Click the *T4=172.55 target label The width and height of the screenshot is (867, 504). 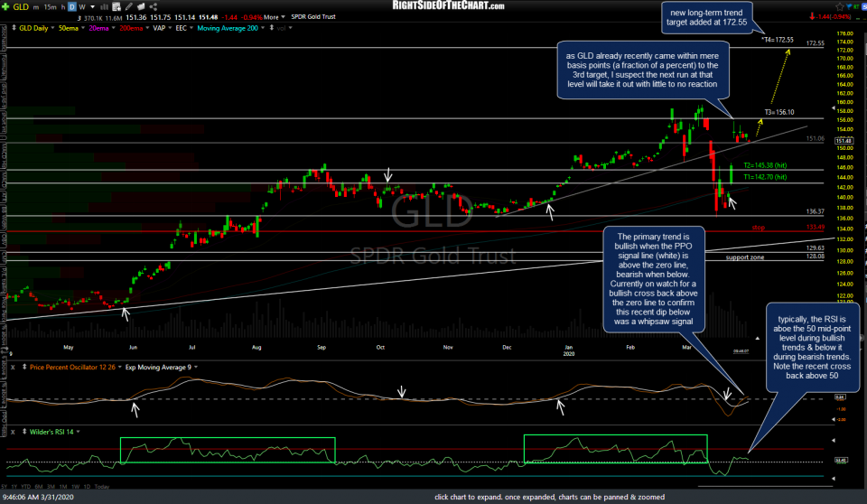tap(777, 40)
